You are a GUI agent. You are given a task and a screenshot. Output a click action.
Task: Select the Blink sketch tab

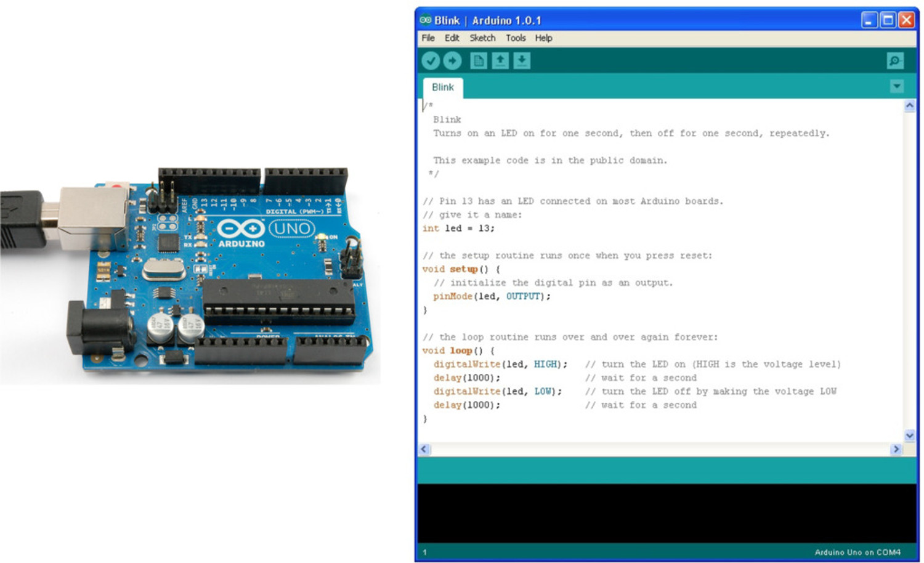pyautogui.click(x=443, y=87)
